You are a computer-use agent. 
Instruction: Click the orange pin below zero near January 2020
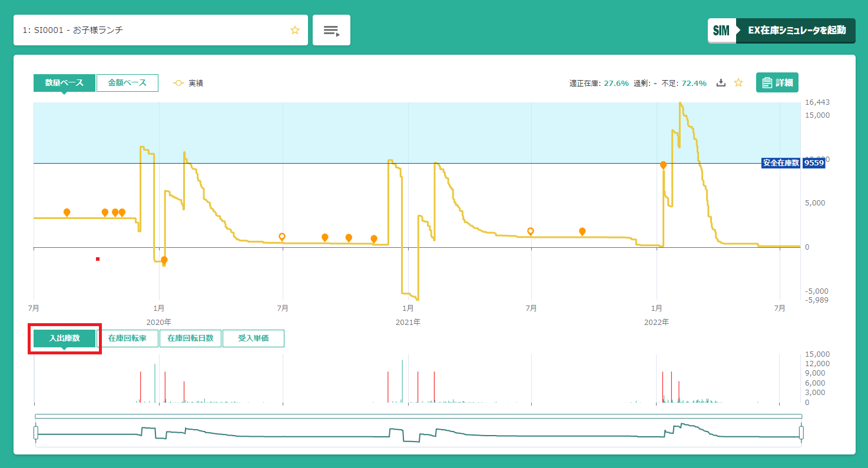(164, 260)
